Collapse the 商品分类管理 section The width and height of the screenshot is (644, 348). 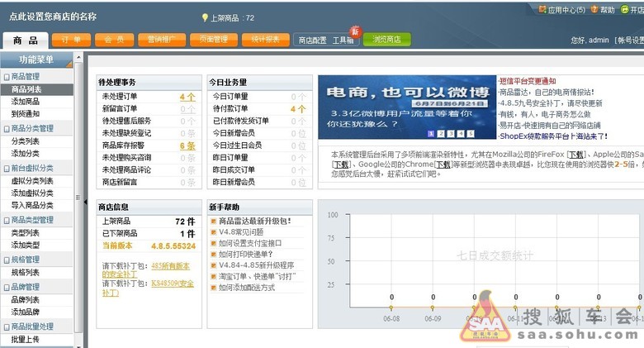pos(7,129)
